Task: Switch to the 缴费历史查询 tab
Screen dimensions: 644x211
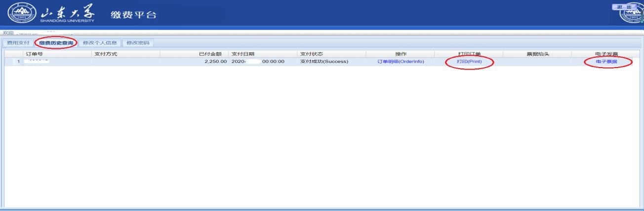Action: click(x=56, y=43)
